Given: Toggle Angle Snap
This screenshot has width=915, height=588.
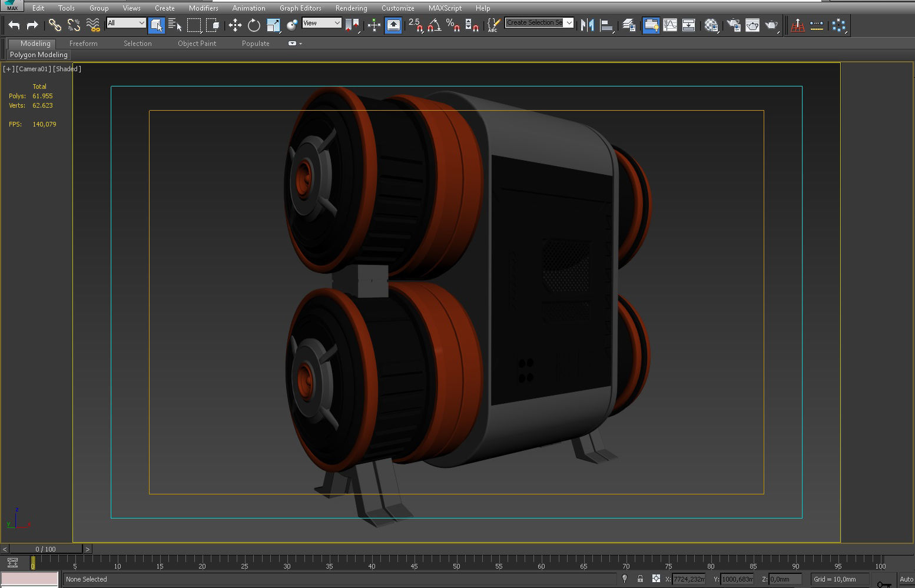Looking at the screenshot, I should click(x=435, y=25).
